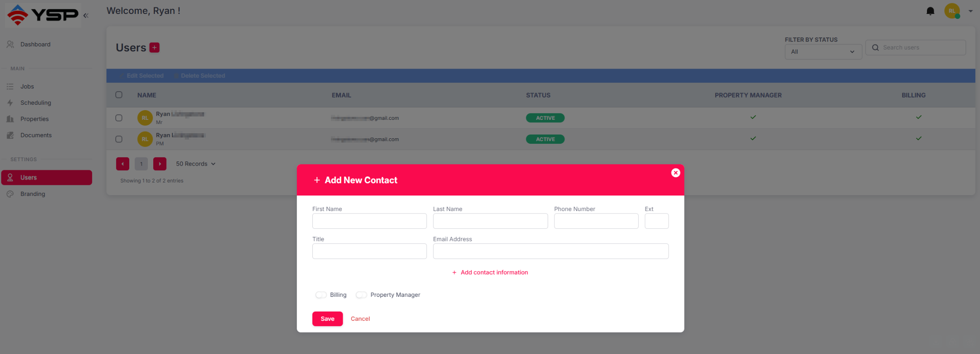Open Scheduling in sidebar
The image size is (980, 354).
pos(36,103)
